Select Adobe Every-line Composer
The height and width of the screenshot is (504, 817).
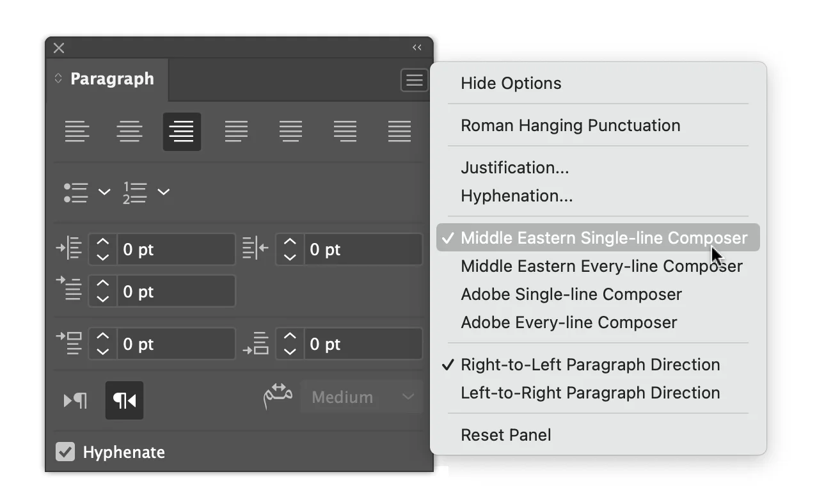(569, 322)
